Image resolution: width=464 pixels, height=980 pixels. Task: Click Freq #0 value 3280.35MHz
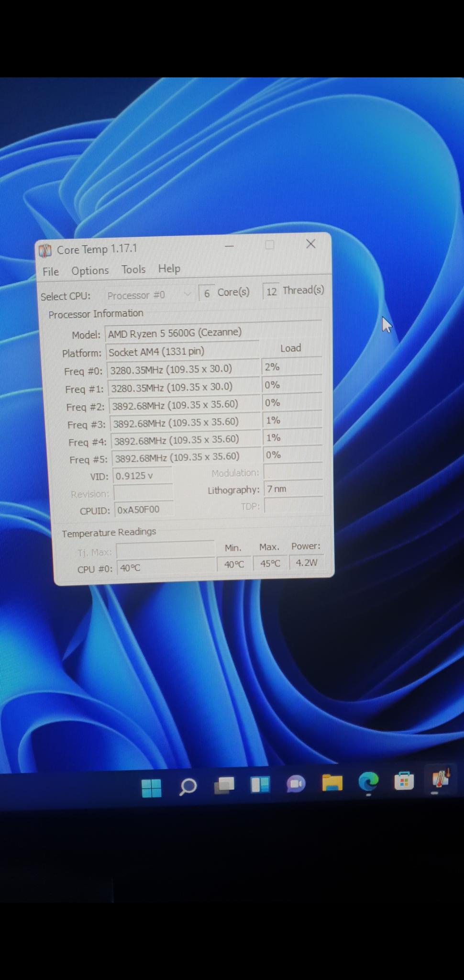(184, 369)
